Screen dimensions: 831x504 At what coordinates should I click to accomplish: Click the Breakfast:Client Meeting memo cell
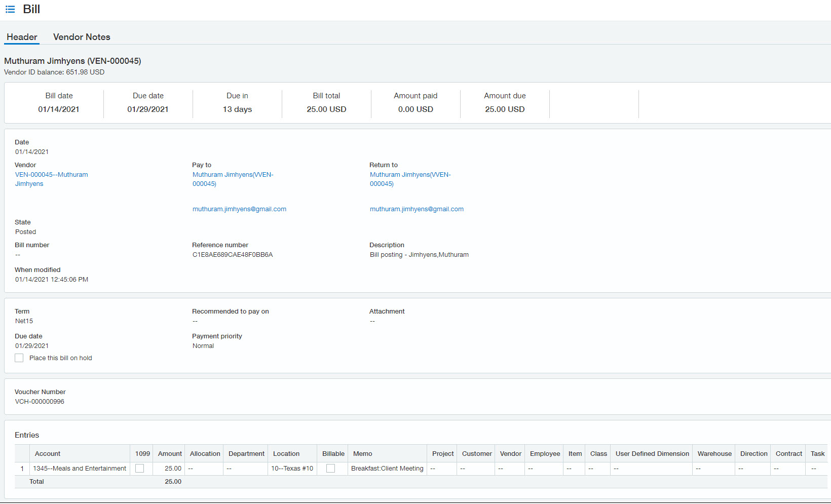click(387, 469)
